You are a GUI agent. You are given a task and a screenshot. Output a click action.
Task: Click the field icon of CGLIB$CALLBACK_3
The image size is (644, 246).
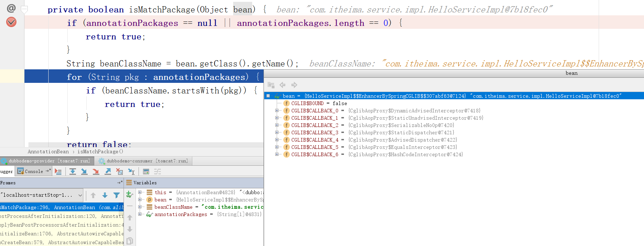[x=287, y=132]
